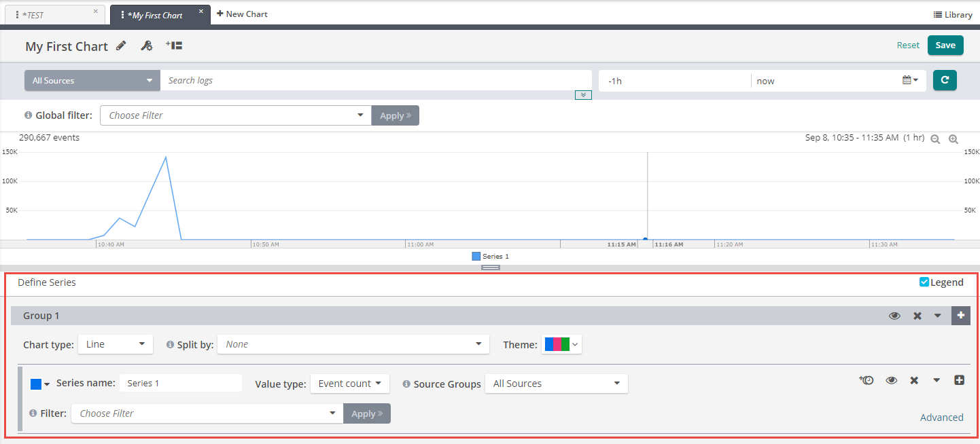Screen dimensions: 980x444
Task: Expand the Value type Event count dropdown
Action: [349, 384]
